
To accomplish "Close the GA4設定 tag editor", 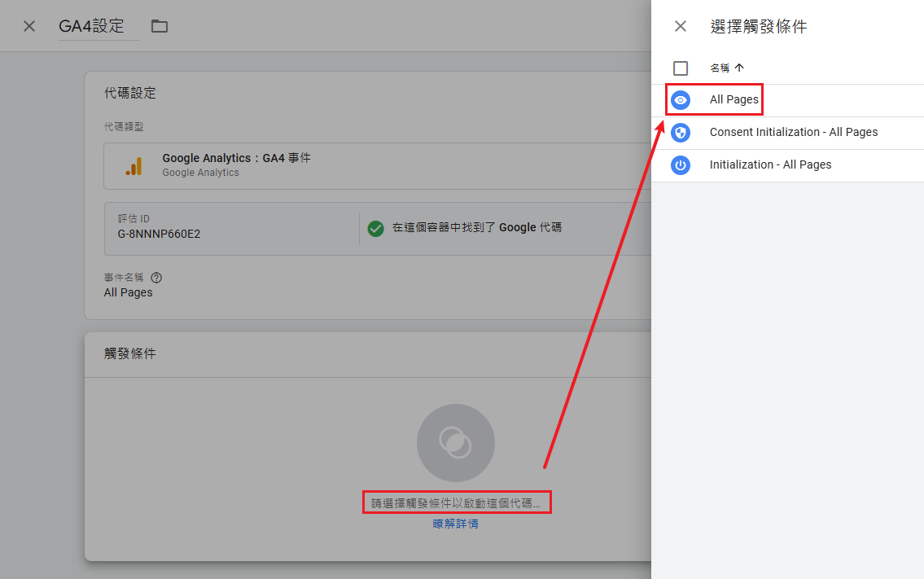I will coord(28,26).
